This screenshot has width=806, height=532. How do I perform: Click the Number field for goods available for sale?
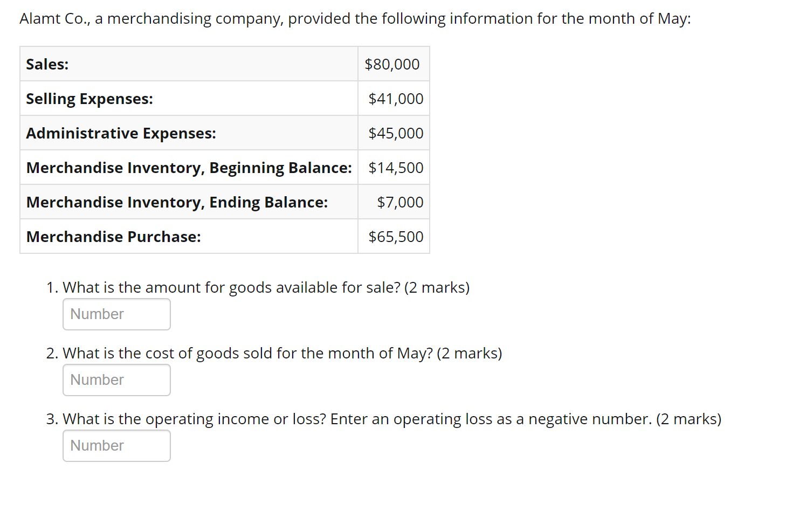[x=116, y=314]
